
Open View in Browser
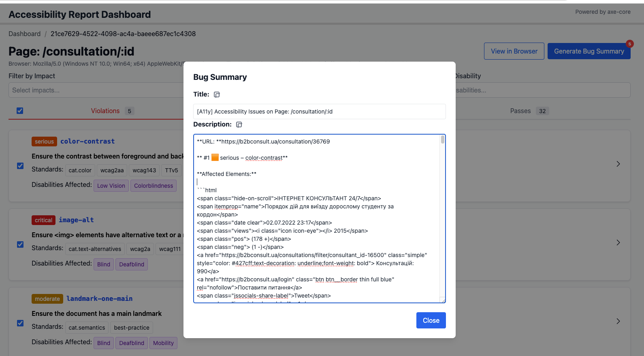pos(514,51)
